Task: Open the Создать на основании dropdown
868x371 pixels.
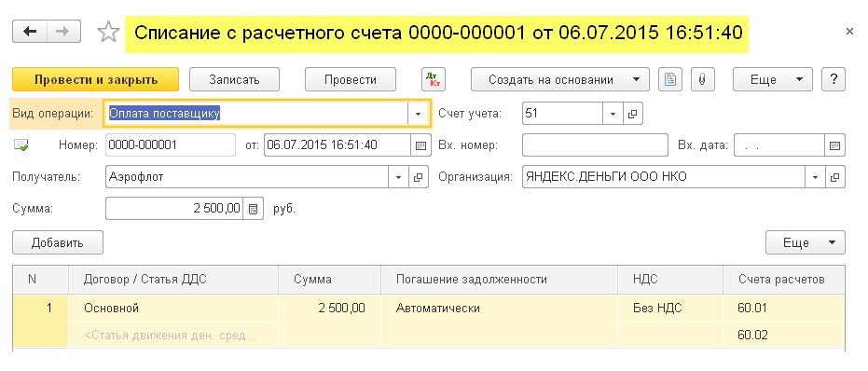Action: point(559,79)
